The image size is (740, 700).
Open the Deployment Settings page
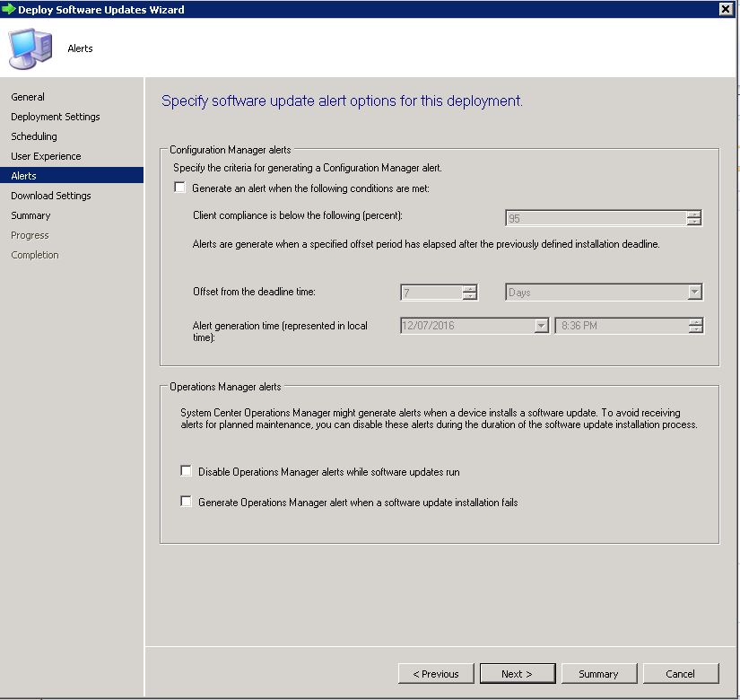click(x=56, y=117)
